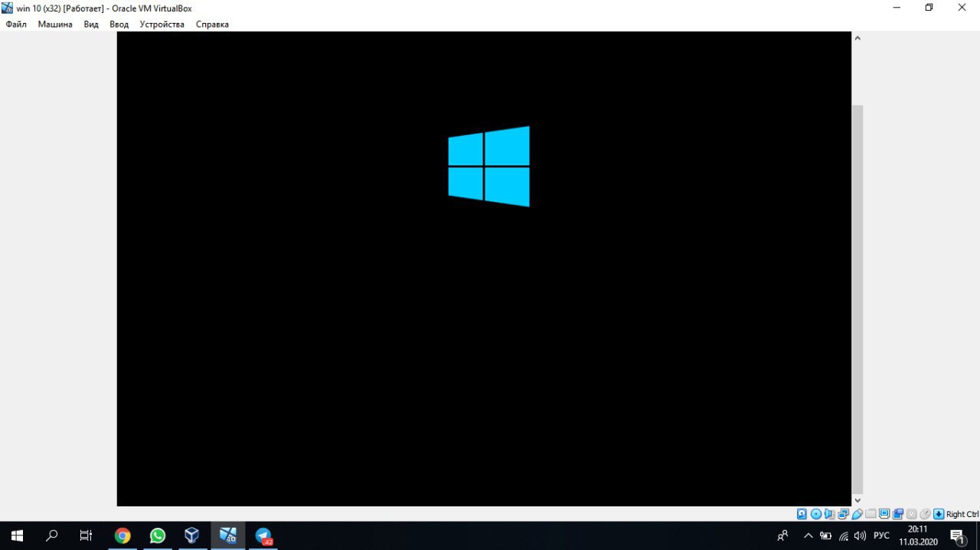980x550 pixels.
Task: Click the scroll down arrow of VM view
Action: pyautogui.click(x=857, y=500)
